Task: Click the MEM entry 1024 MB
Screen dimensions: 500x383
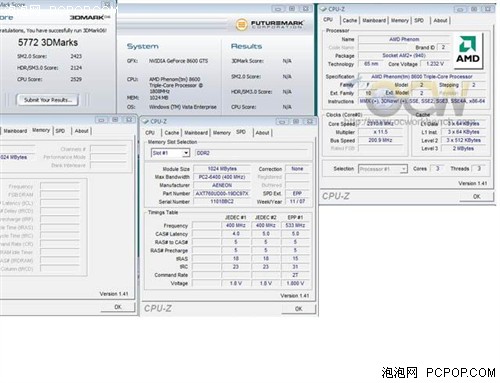Action: pos(159,98)
